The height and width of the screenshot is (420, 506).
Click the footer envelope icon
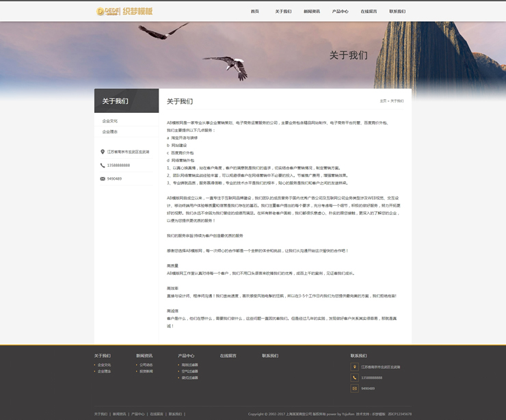pyautogui.click(x=354, y=389)
